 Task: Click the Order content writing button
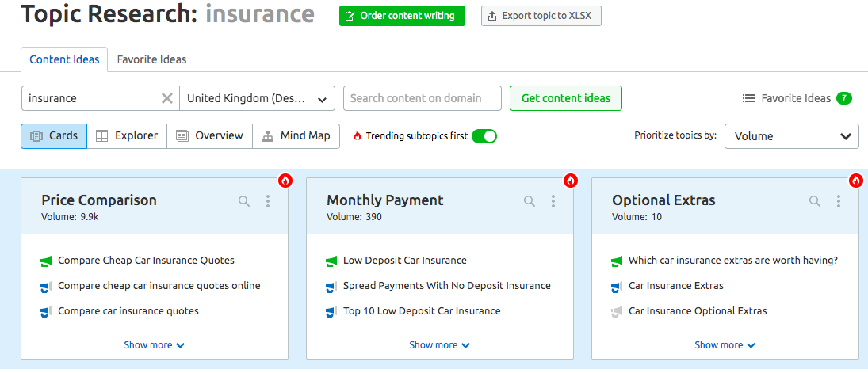[402, 16]
